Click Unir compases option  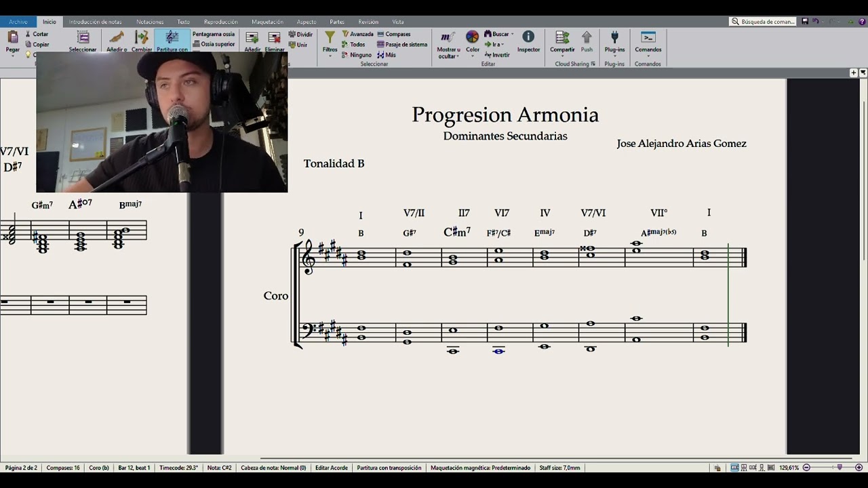(x=298, y=45)
